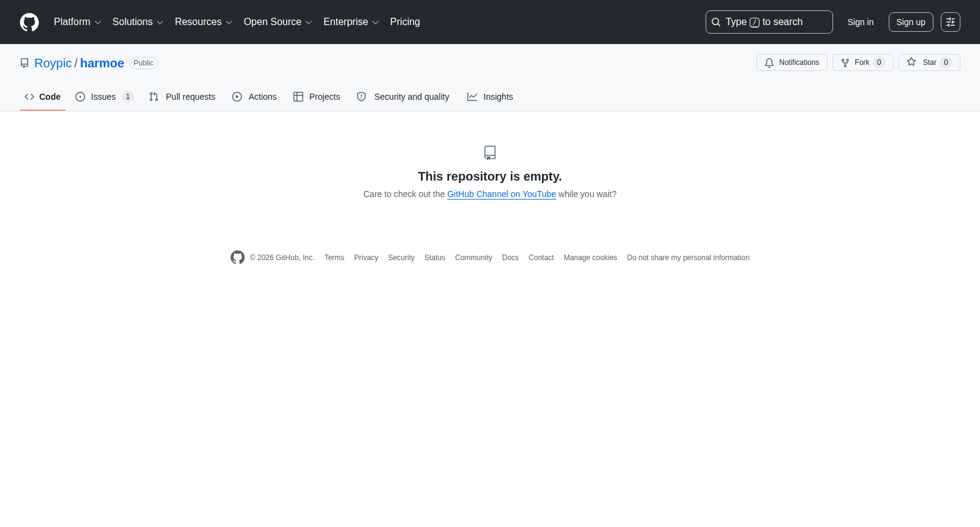
Task: Click the Notifications button
Action: click(x=792, y=62)
